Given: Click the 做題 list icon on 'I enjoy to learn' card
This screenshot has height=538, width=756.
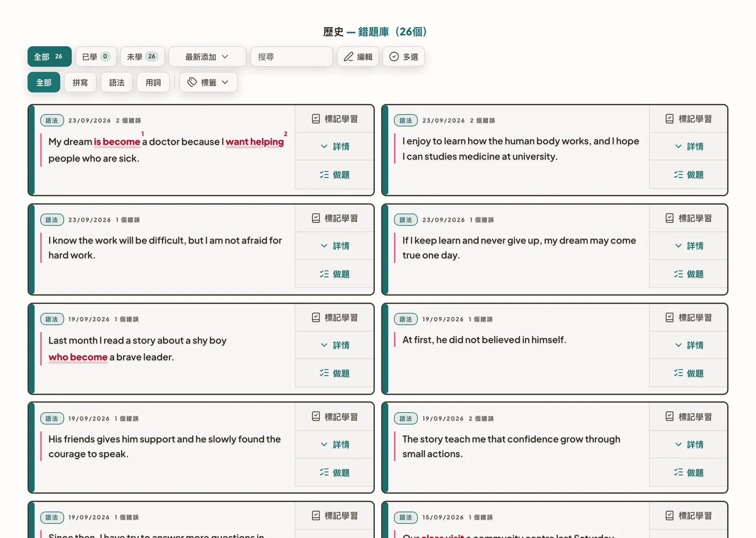Looking at the screenshot, I should click(x=679, y=174).
